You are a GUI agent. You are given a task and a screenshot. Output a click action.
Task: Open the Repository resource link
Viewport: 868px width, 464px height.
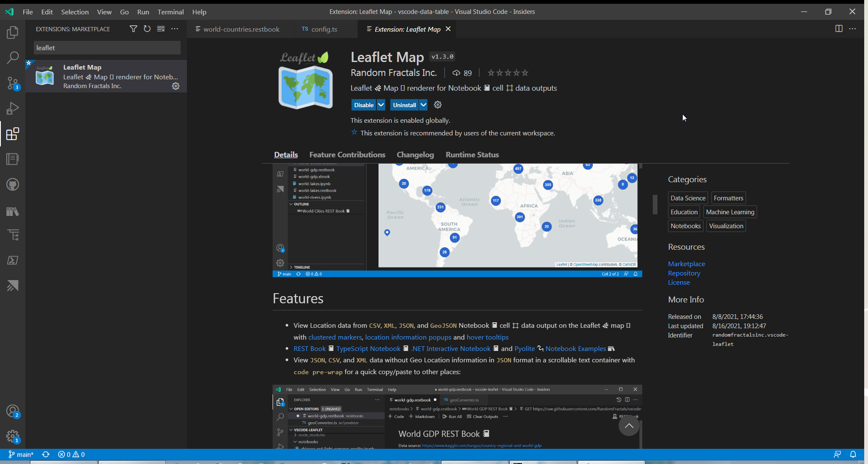684,273
